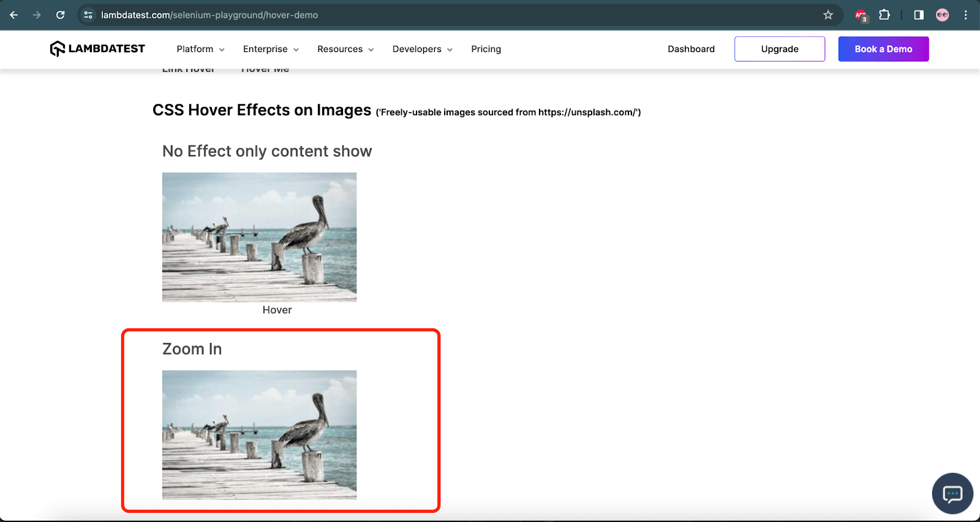The image size is (980, 522).
Task: Click the pelican image under Zoom In
Action: point(259,435)
